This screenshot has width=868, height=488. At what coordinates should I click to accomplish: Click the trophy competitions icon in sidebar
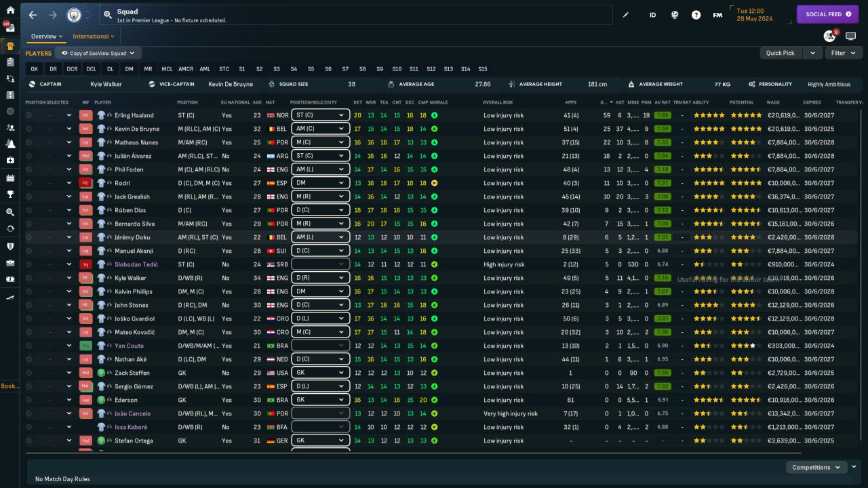coord(9,194)
